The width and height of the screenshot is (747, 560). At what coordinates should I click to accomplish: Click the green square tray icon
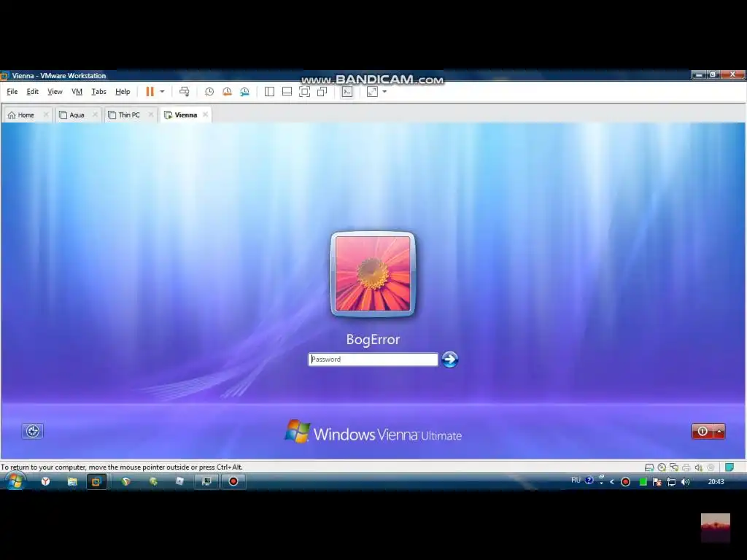(x=643, y=482)
